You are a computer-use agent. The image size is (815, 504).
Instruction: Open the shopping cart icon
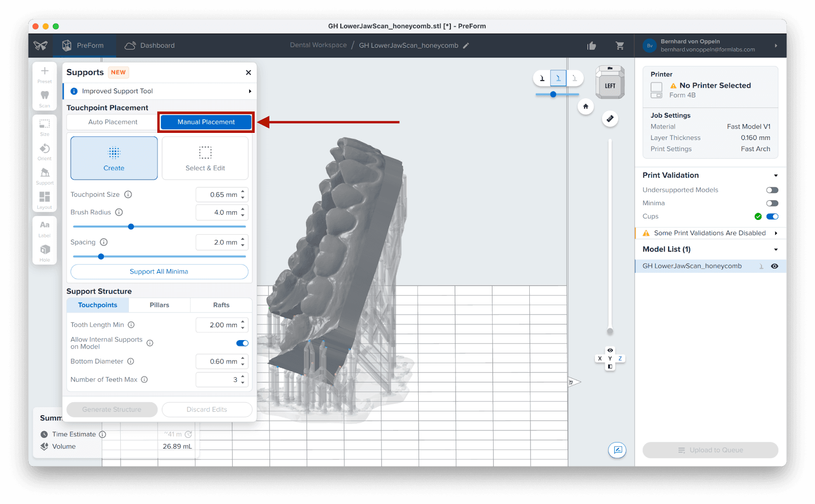pyautogui.click(x=620, y=46)
